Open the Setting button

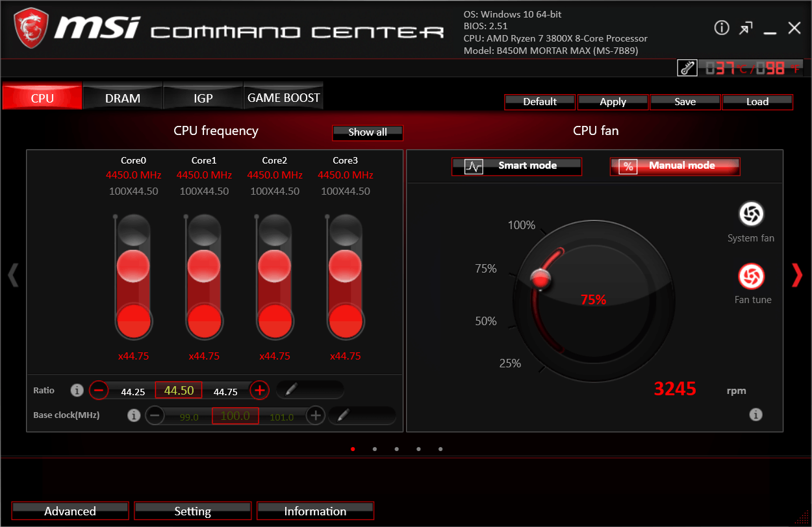pyautogui.click(x=192, y=511)
